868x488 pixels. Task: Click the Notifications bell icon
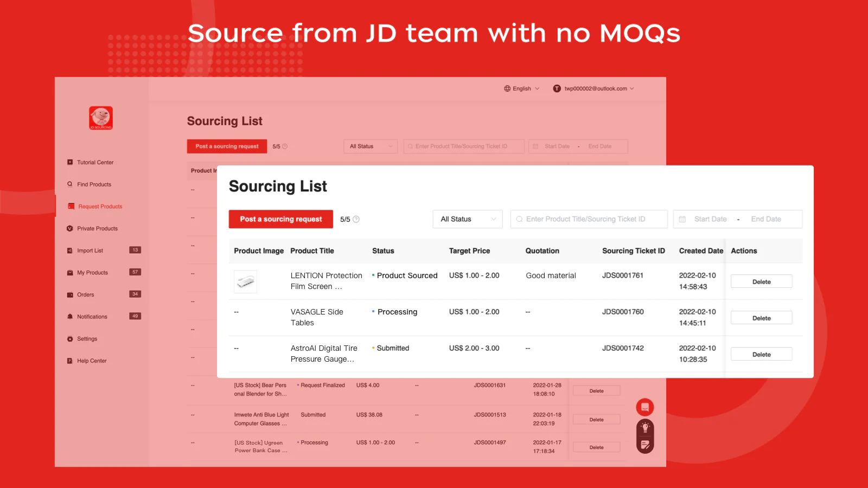(70, 317)
